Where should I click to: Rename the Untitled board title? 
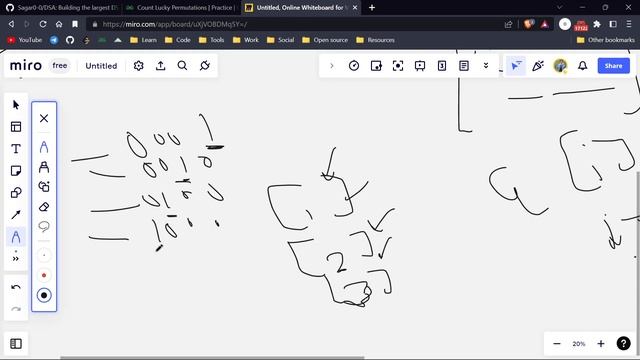tap(101, 66)
